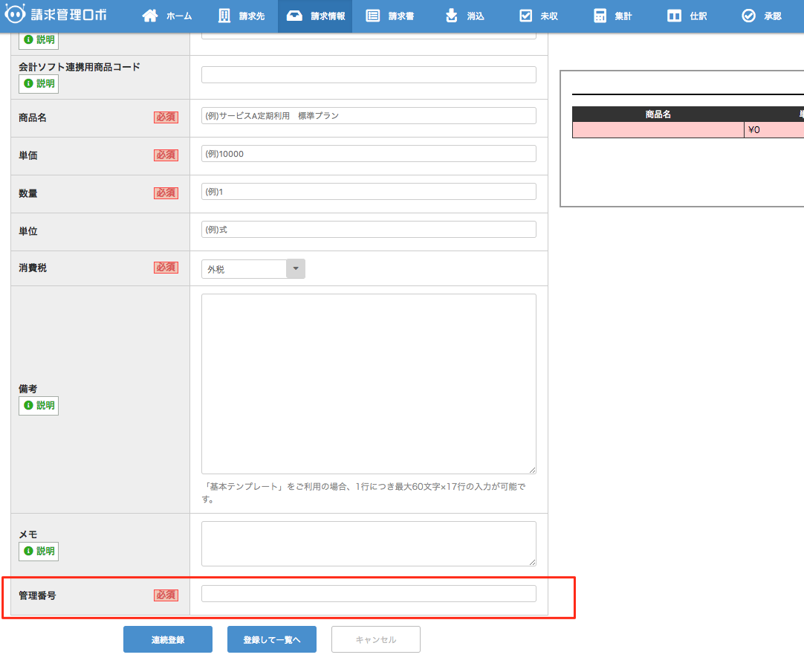
Task: Show 説明 for 会計ソフト連携用商品コード
Action: point(39,83)
